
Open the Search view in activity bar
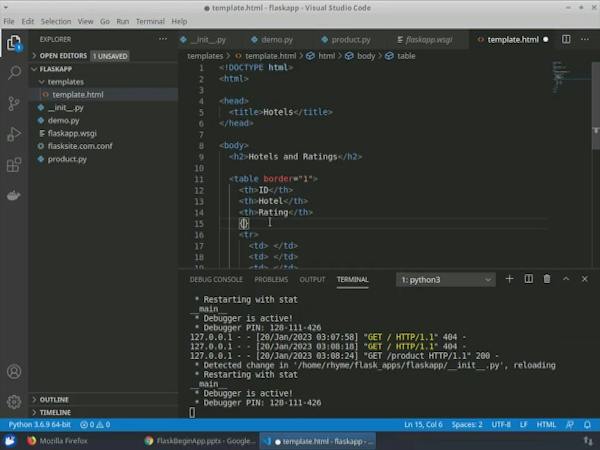(14, 72)
